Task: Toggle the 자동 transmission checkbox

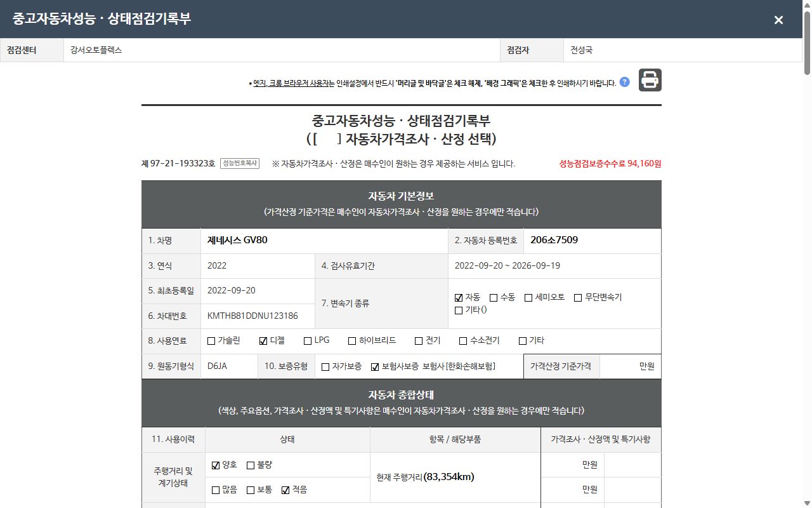Action: (x=459, y=298)
